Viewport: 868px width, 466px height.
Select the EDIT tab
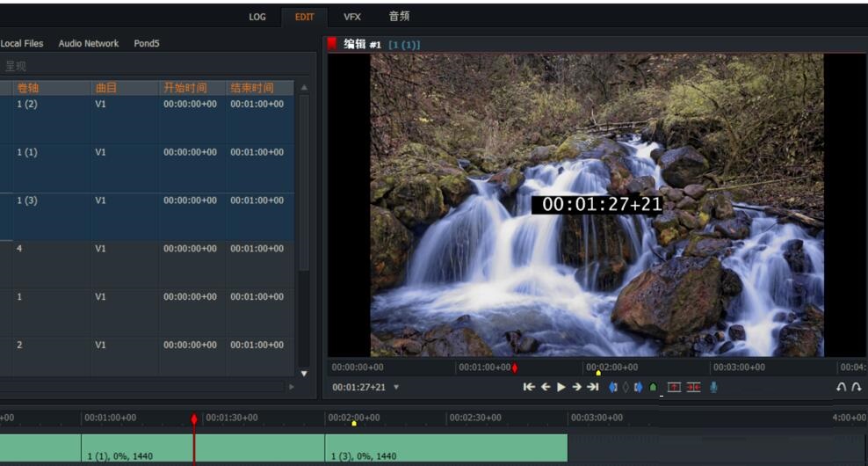coord(305,18)
